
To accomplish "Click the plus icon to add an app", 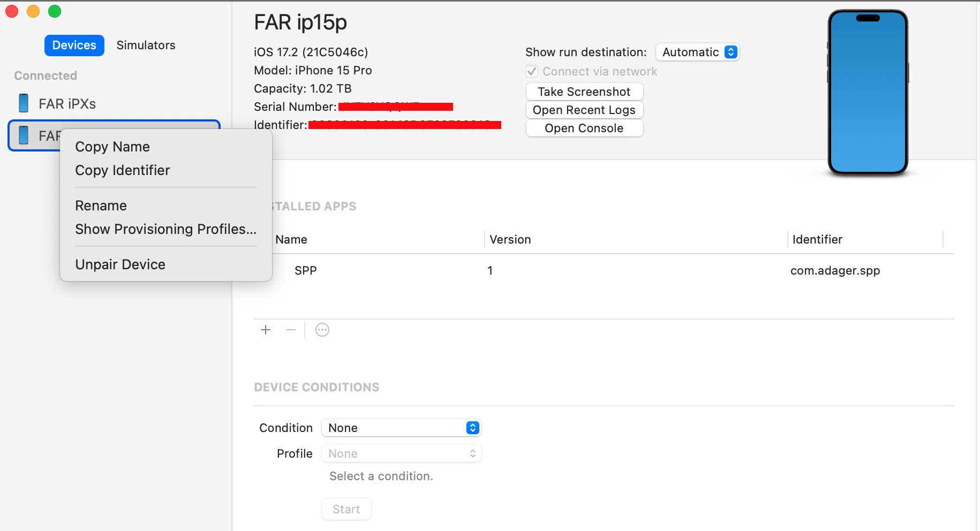I will coord(266,330).
